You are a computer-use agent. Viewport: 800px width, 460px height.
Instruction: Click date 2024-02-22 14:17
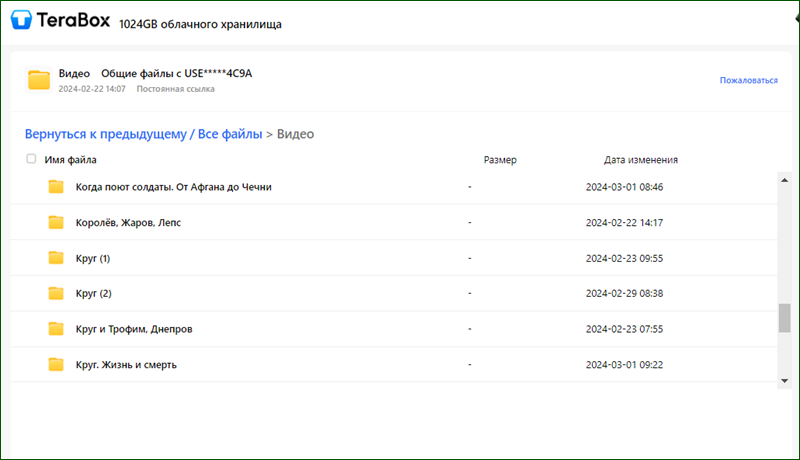coord(624,223)
